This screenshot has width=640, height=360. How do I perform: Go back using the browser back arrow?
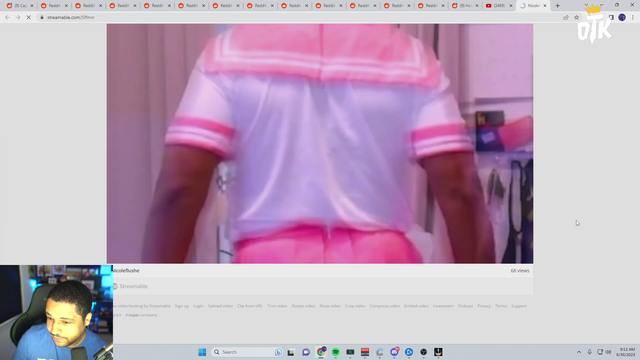[7, 18]
